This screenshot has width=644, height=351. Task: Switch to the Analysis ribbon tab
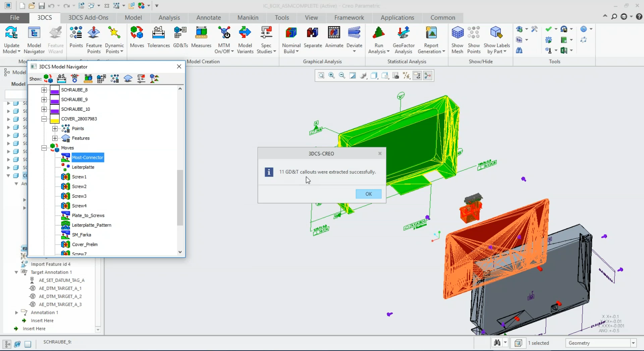click(x=169, y=17)
